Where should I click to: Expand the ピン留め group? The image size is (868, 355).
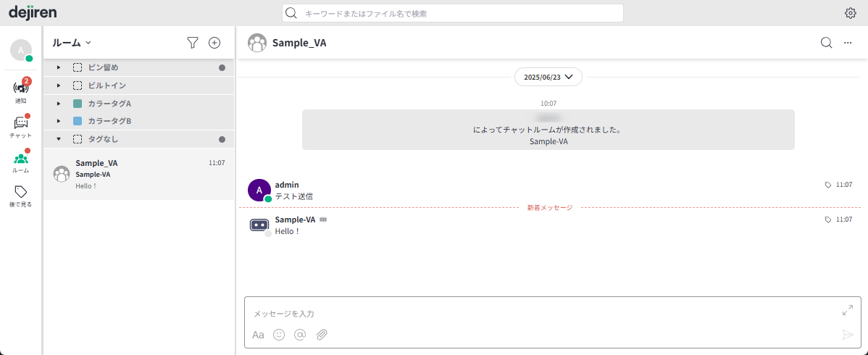pos(59,67)
